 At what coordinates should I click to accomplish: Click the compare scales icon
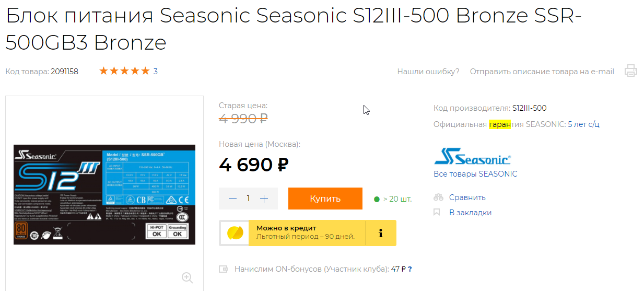pos(438,197)
